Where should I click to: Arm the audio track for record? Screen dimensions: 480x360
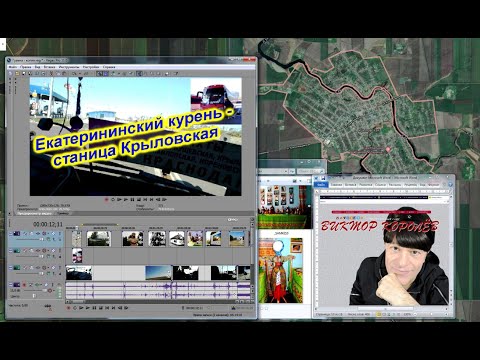pos(24,285)
